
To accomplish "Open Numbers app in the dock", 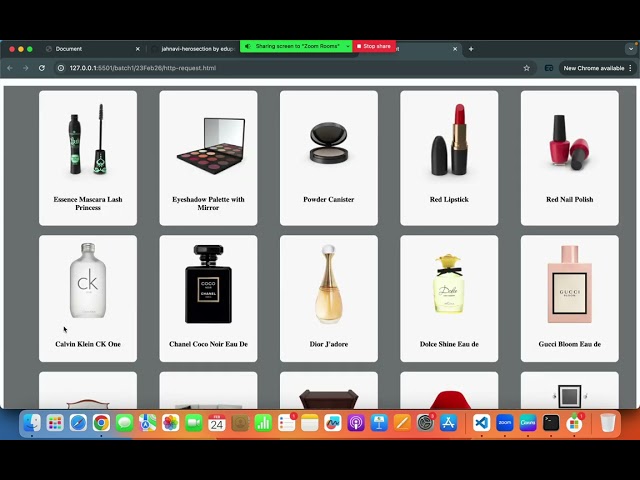I will (263, 423).
